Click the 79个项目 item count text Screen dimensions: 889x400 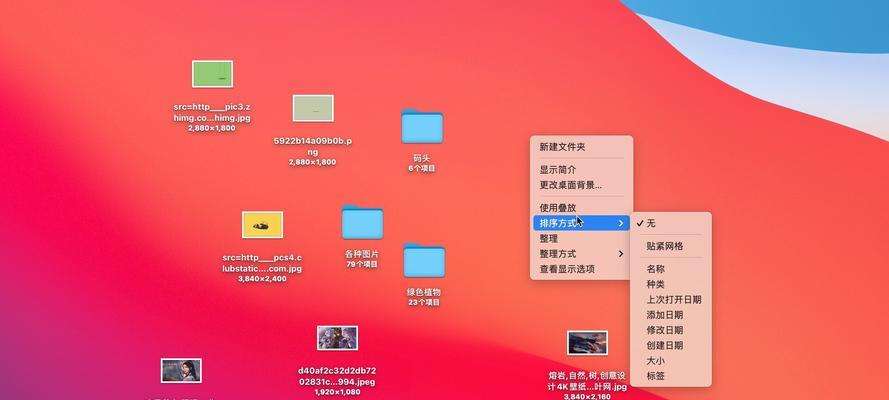(x=362, y=264)
